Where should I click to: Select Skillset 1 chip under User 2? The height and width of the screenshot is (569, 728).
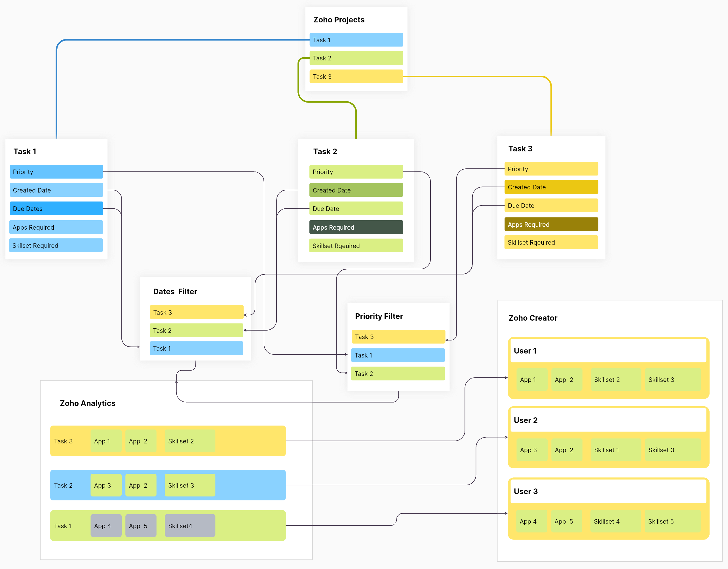click(x=615, y=450)
